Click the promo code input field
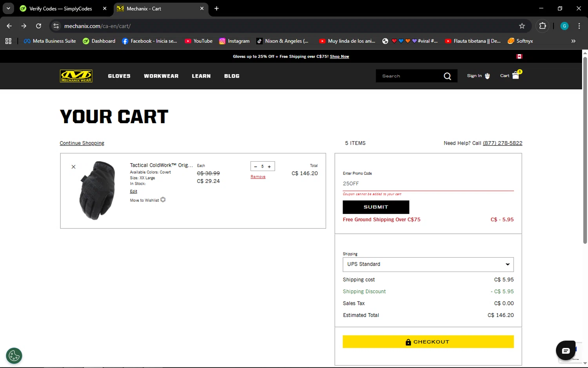The image size is (588, 368). coord(428,184)
